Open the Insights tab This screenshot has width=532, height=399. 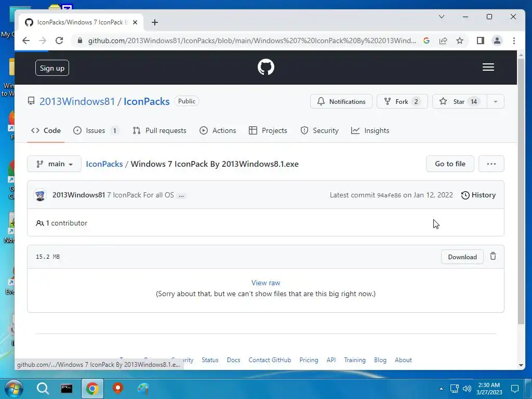point(370,130)
